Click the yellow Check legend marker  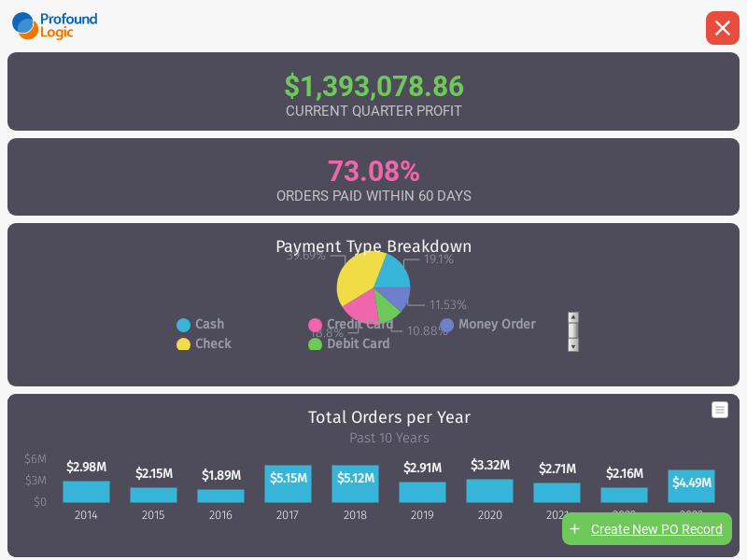coord(184,343)
